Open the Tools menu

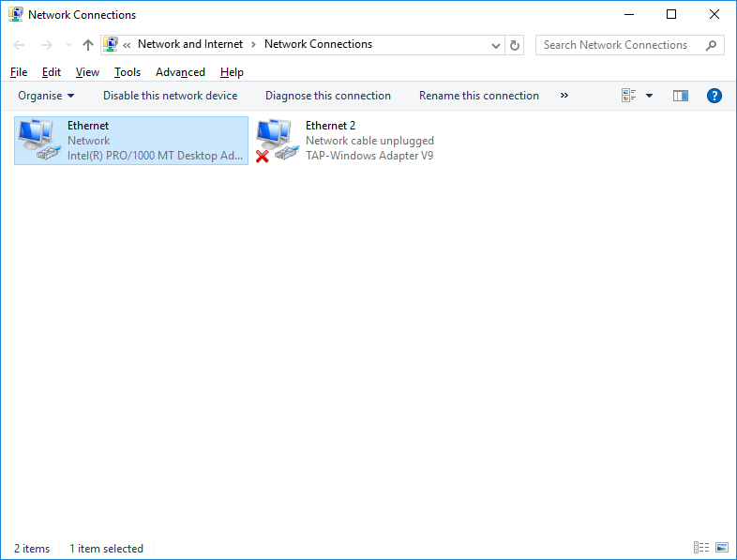(x=128, y=72)
